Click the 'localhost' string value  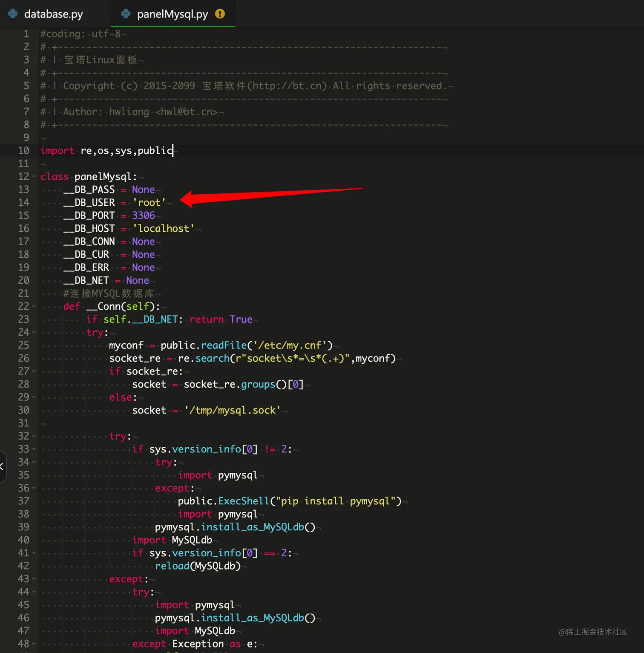164,229
